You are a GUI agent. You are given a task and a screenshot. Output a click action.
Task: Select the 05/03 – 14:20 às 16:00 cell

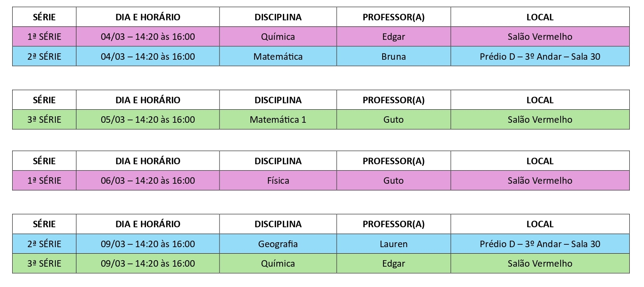[x=148, y=120]
